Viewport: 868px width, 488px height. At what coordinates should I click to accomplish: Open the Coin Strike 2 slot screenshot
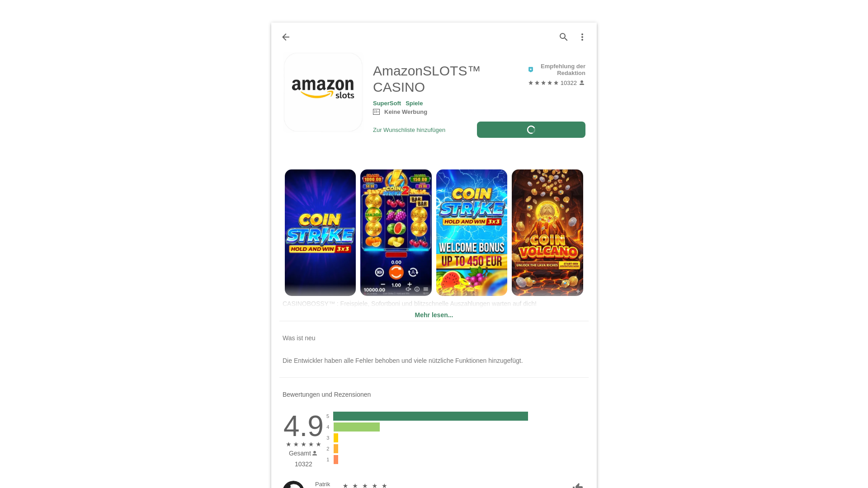click(396, 233)
